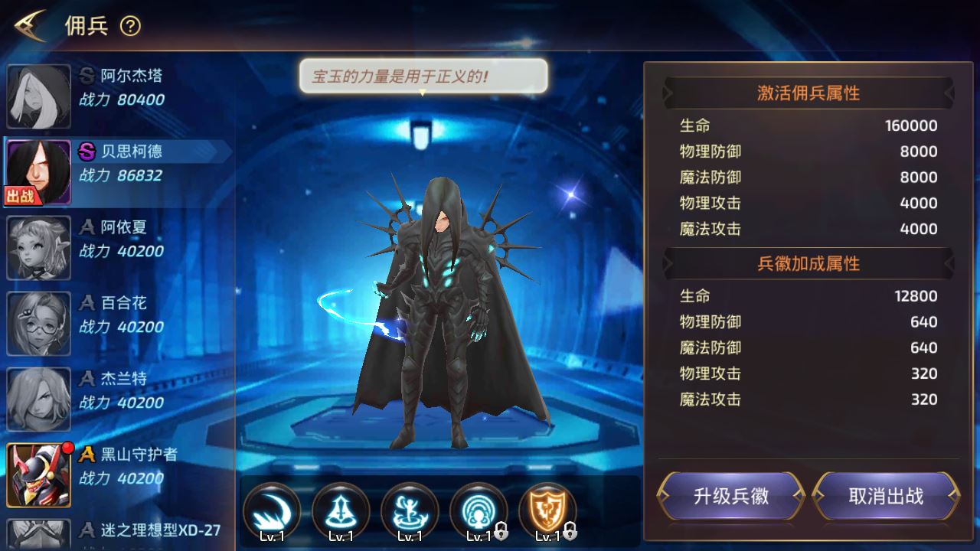
Task: Open 黑山守护者 portrait with red dot
Action: pyautogui.click(x=39, y=475)
